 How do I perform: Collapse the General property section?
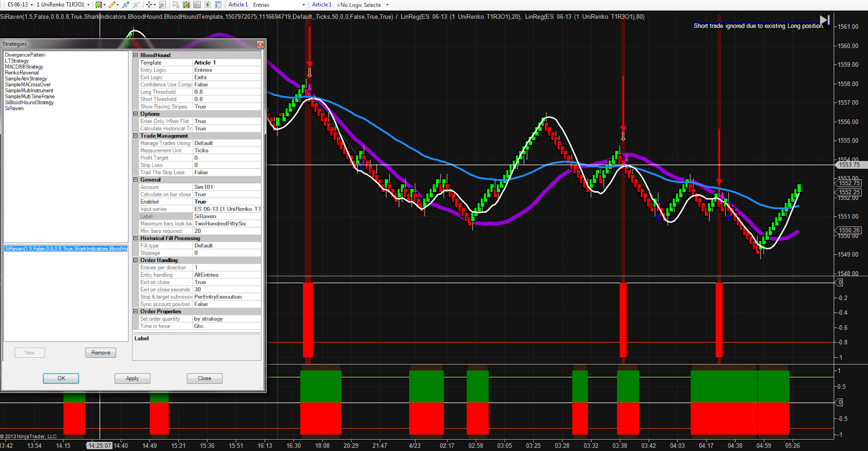pyautogui.click(x=136, y=180)
